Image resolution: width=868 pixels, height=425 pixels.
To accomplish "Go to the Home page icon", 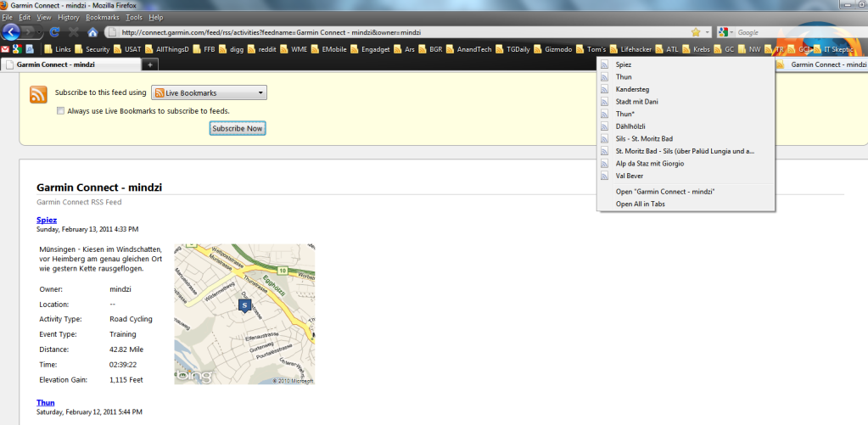I will coord(92,32).
